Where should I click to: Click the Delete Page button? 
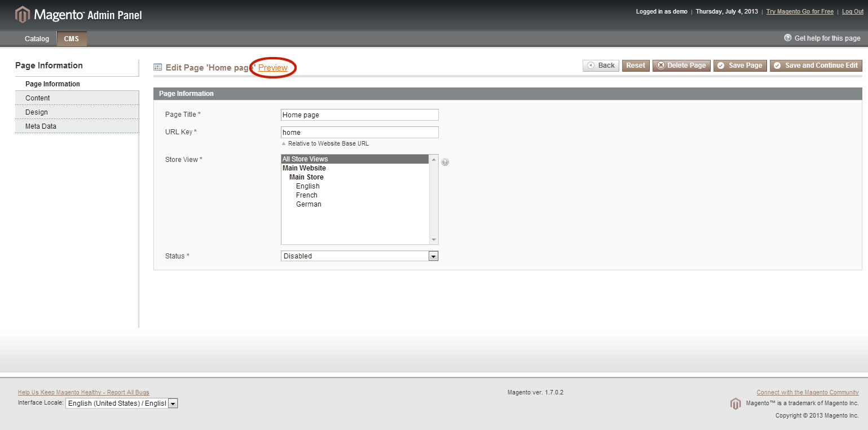(681, 65)
